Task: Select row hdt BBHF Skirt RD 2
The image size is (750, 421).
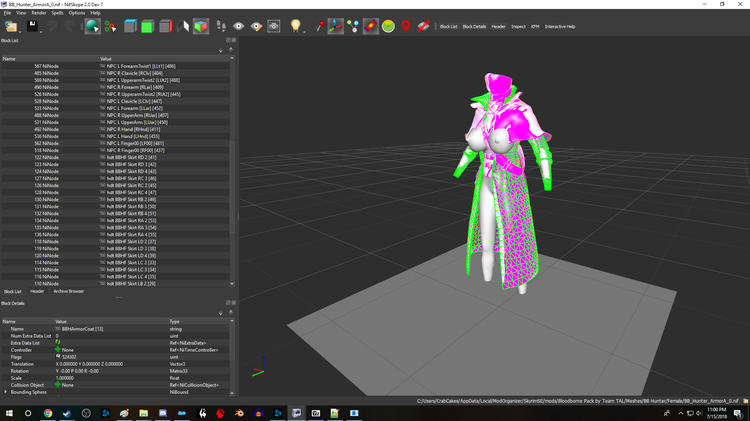Action: click(115, 157)
